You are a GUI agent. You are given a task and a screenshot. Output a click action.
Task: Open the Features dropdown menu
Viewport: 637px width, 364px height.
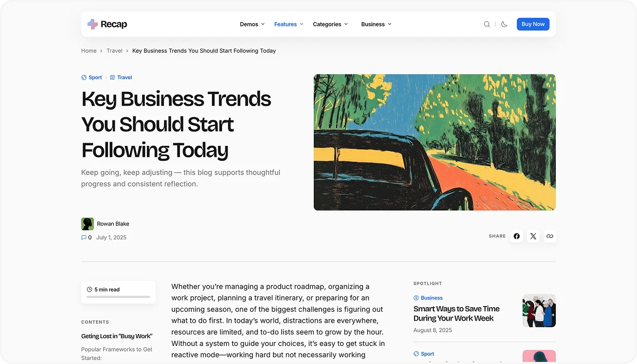289,24
